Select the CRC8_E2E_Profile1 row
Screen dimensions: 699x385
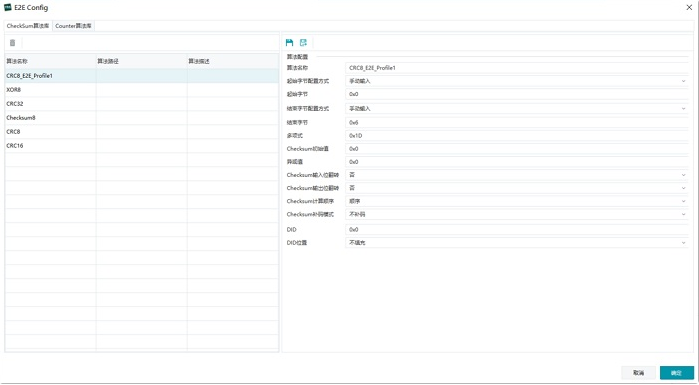(142, 76)
